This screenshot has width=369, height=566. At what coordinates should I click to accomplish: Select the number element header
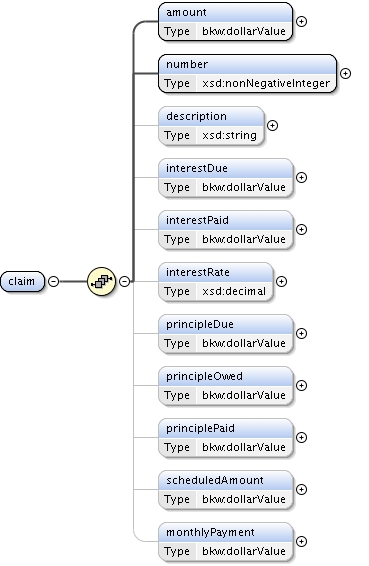[248, 64]
